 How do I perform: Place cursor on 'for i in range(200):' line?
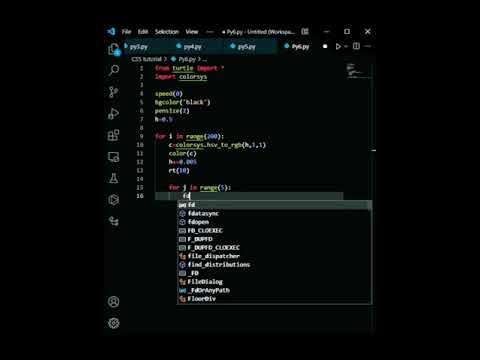pos(189,136)
